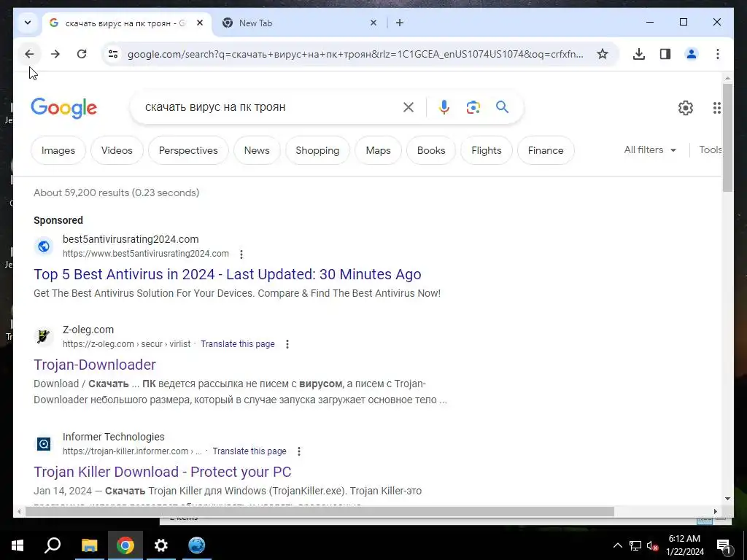This screenshot has width=747, height=560.
Task: Select the Shopping filter
Action: point(317,150)
